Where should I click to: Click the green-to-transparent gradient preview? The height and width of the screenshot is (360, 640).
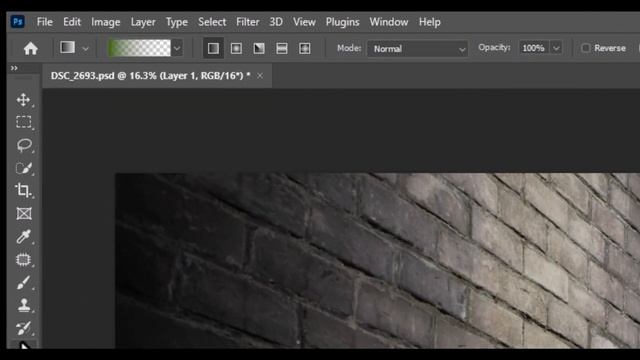pyautogui.click(x=139, y=48)
